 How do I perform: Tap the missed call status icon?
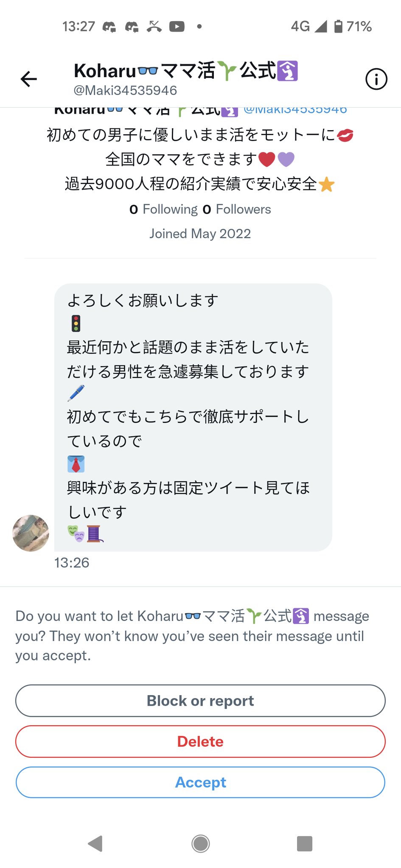154,27
